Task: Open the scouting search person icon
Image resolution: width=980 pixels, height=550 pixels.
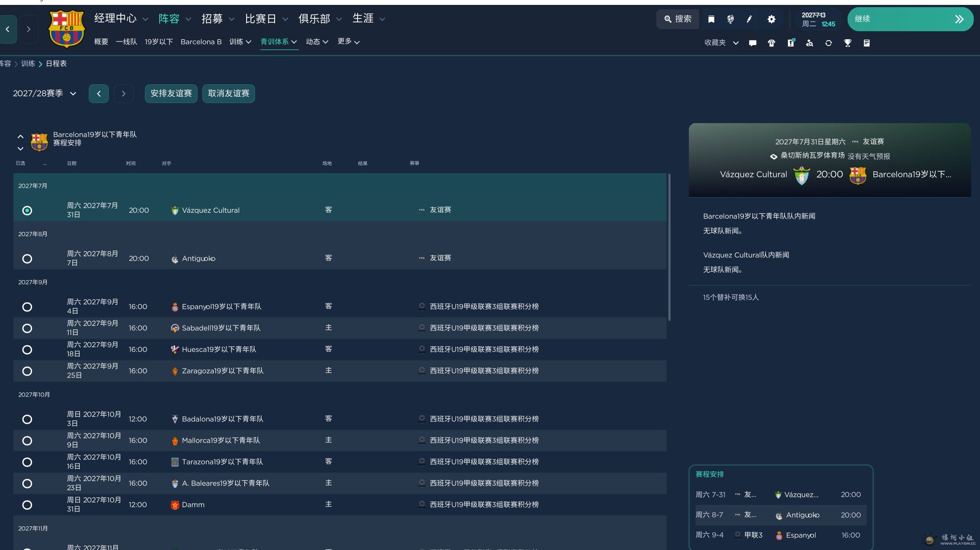Action: pos(810,43)
